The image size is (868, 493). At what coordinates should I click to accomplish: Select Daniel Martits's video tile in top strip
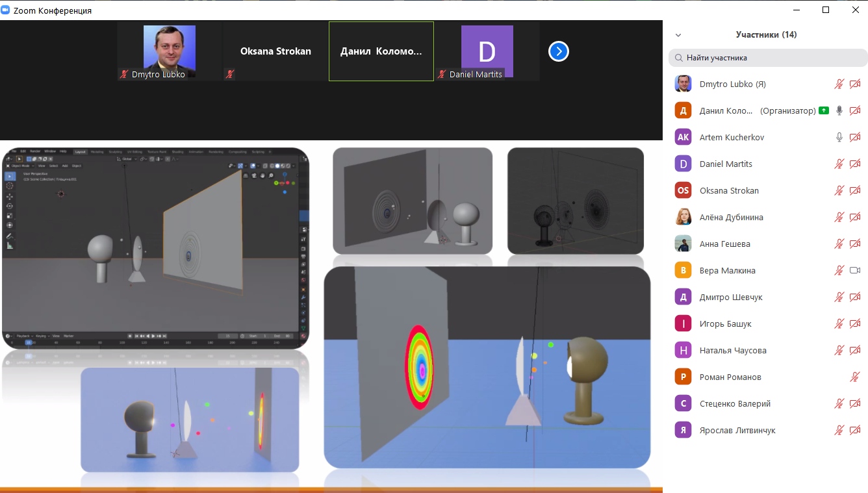[487, 51]
